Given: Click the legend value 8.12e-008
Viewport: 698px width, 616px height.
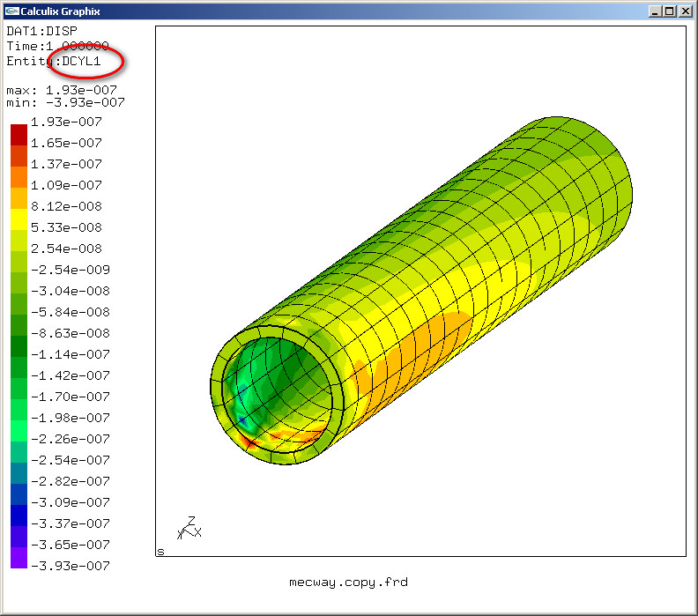Looking at the screenshot, I should [x=66, y=206].
